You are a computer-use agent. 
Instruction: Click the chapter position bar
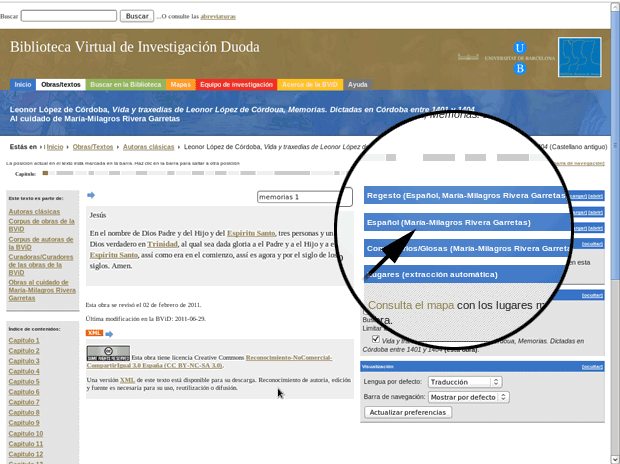(200, 173)
